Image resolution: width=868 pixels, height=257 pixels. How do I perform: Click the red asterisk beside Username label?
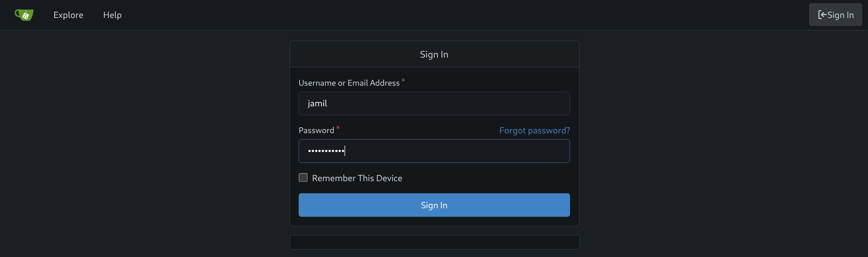[403, 81]
